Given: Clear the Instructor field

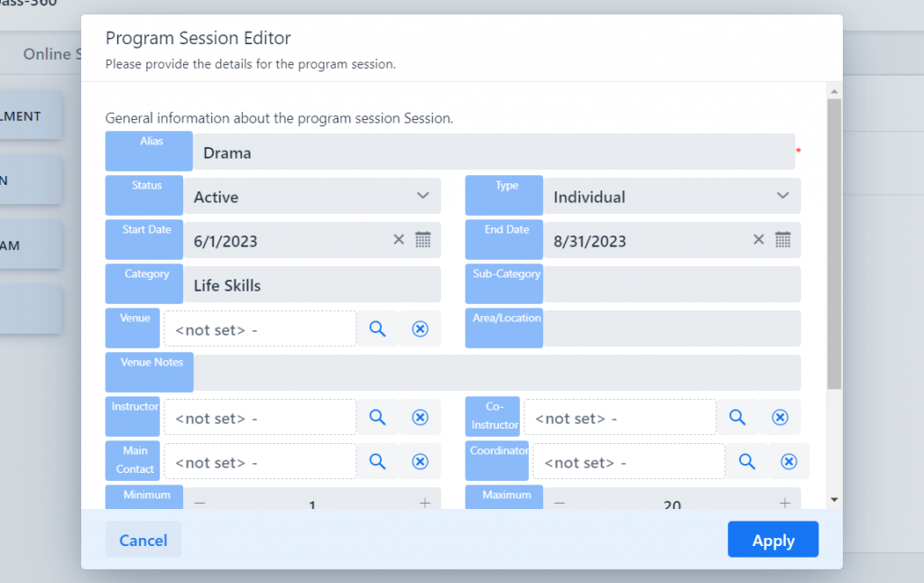Looking at the screenshot, I should 420,417.
